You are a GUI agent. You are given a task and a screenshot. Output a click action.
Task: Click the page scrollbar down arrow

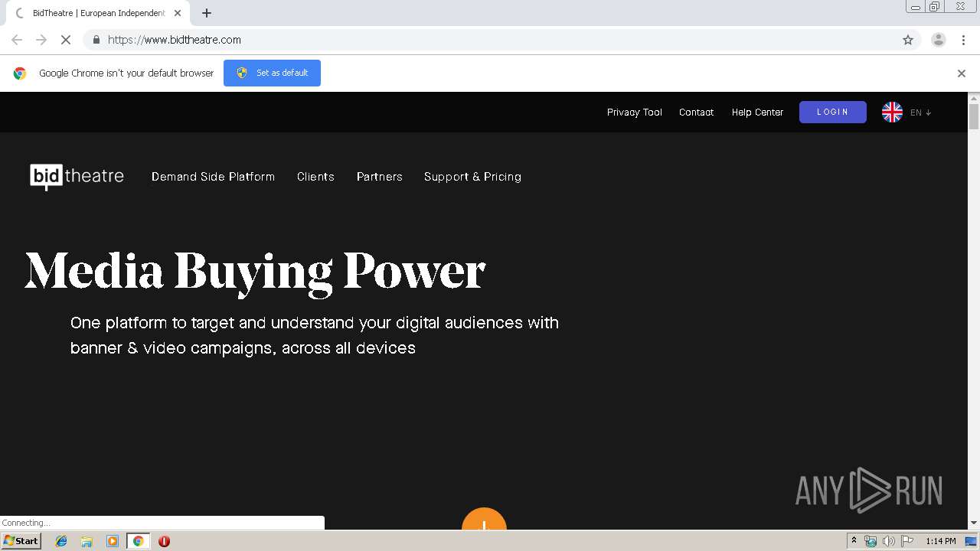click(974, 523)
